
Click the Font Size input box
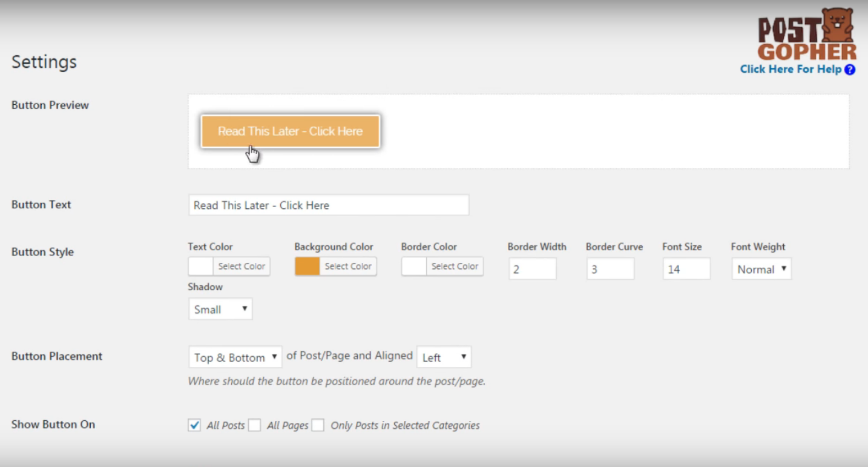686,269
